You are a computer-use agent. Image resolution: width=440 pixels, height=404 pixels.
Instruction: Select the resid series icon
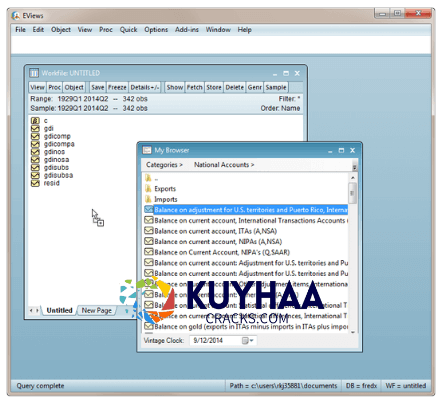(35, 183)
